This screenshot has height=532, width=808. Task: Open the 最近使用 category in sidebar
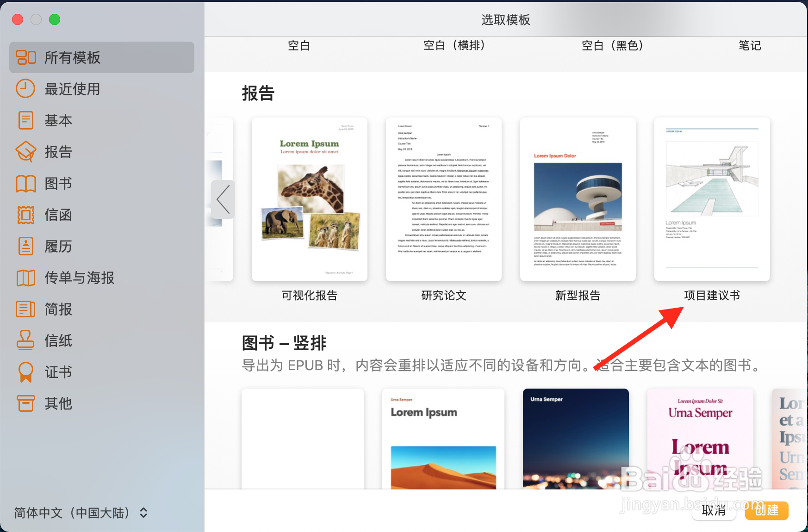(x=25, y=88)
